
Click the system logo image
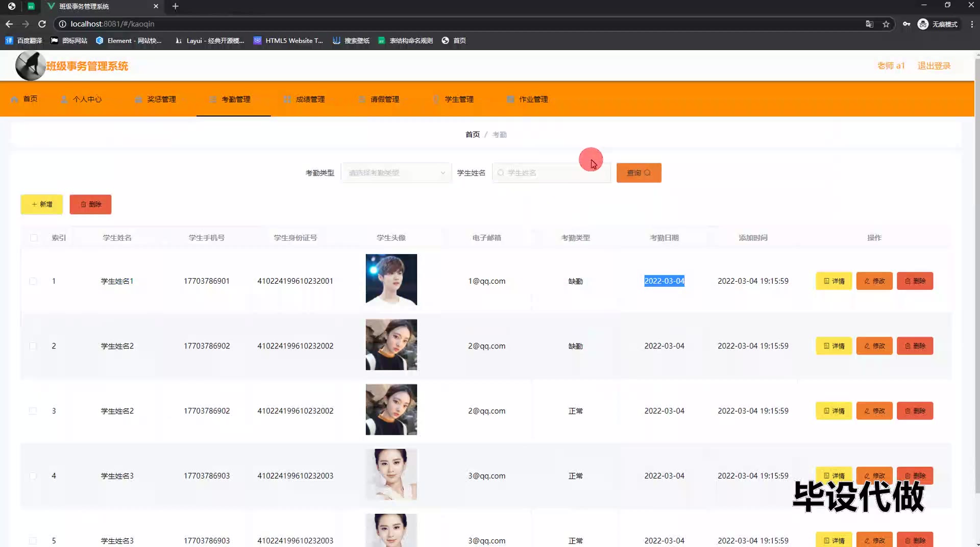tap(31, 66)
